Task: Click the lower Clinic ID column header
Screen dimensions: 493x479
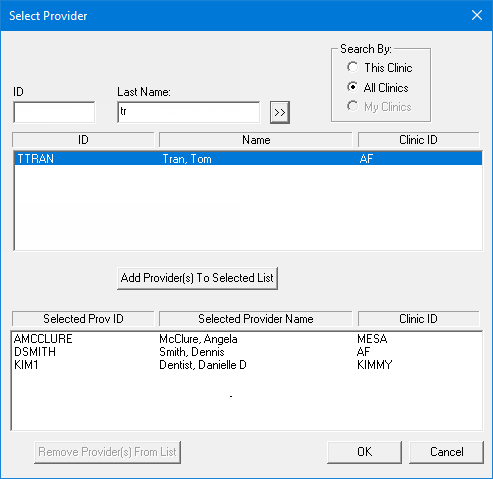Action: tap(419, 319)
